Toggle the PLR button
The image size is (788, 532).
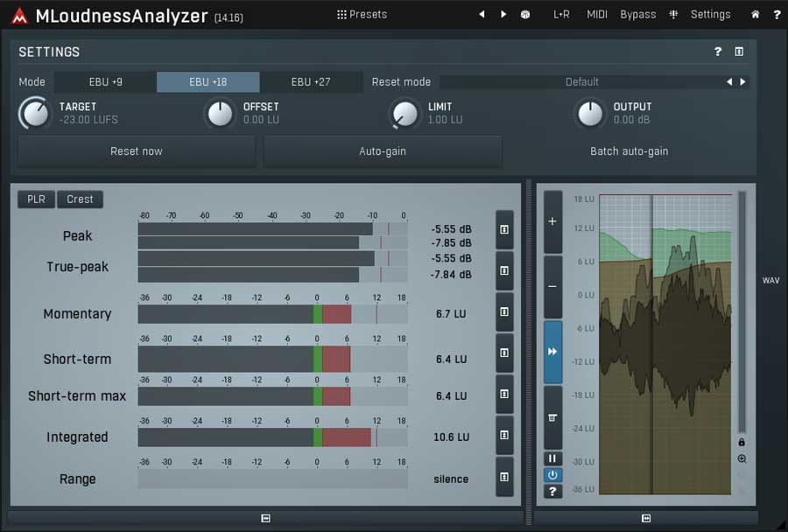[36, 199]
